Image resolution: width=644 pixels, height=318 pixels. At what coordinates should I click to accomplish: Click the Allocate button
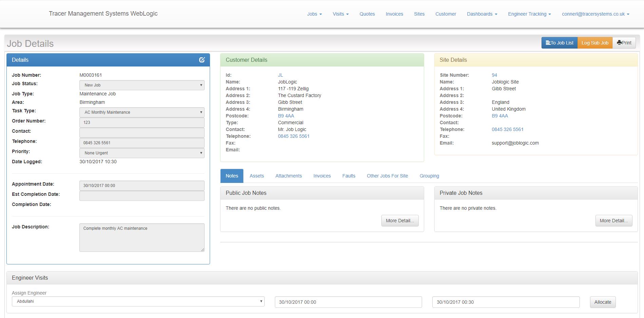[603, 302]
